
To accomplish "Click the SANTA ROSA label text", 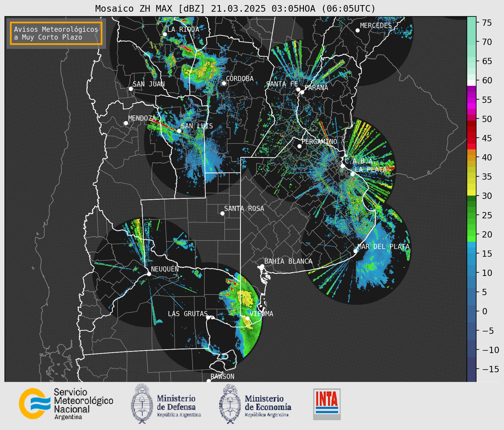I will (x=244, y=208).
